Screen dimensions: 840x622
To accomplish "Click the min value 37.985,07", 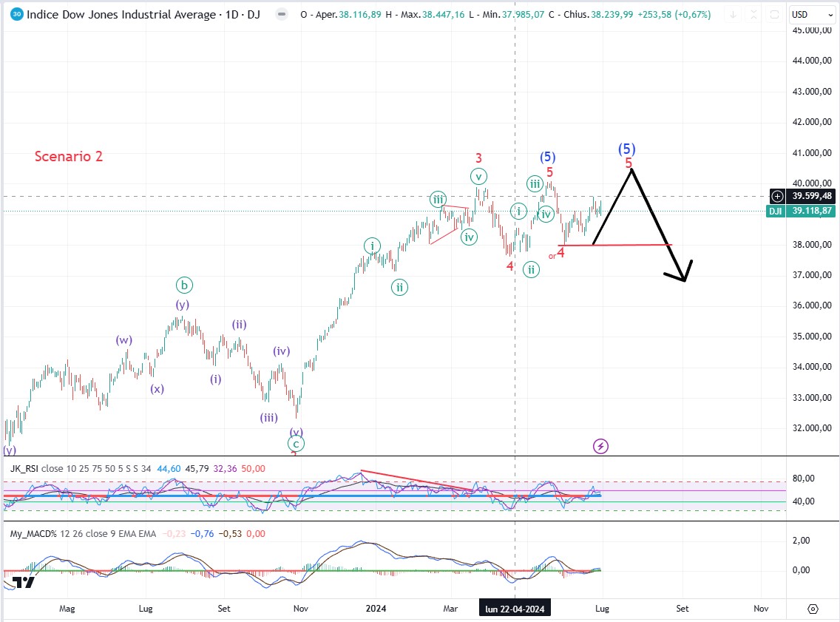I will pyautogui.click(x=522, y=15).
